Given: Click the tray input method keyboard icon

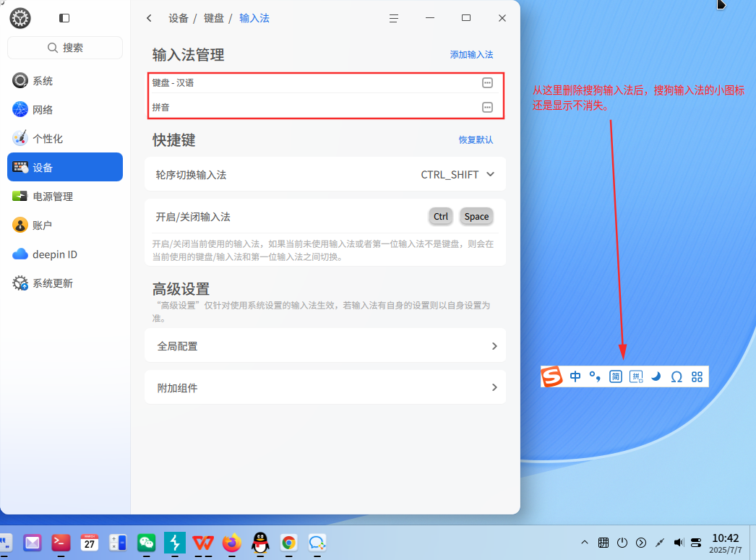Looking at the screenshot, I should point(603,543).
